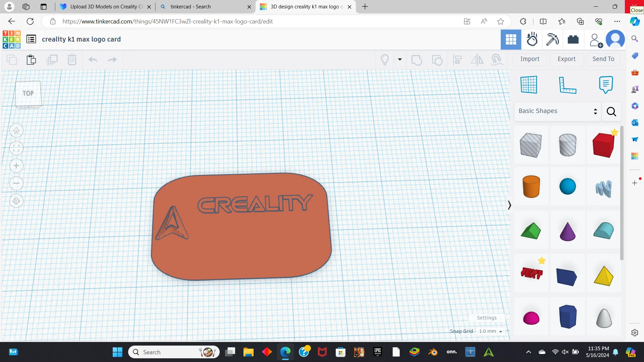644x362 pixels.
Task: Open the Blocks pickaxe mode icon
Action: click(552, 40)
